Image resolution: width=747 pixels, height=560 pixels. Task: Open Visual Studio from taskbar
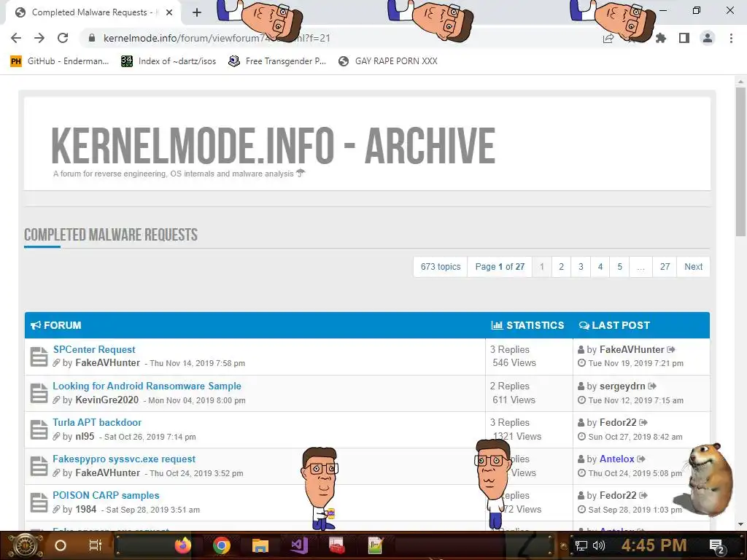(298, 545)
